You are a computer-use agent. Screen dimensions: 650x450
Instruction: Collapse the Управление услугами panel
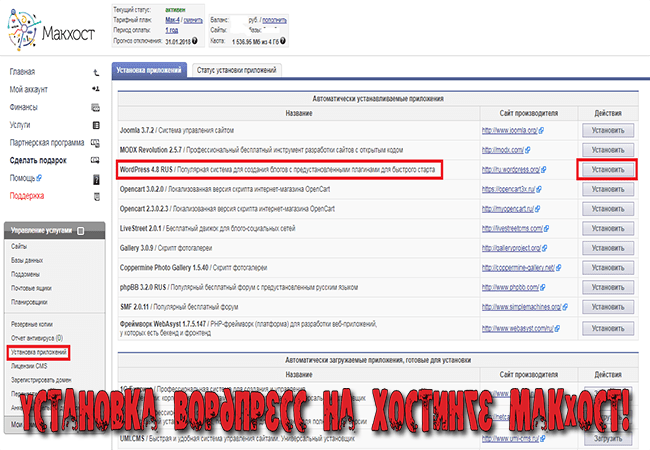coord(81,231)
